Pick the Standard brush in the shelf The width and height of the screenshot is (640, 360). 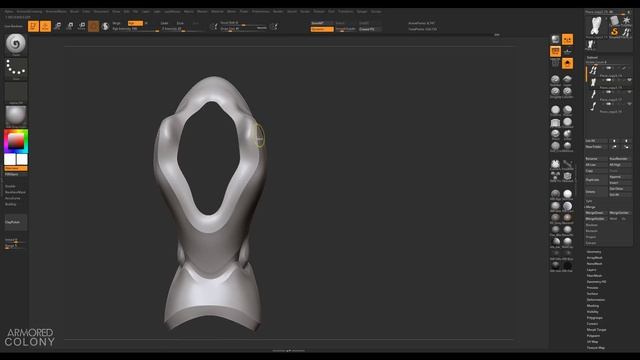point(555,80)
